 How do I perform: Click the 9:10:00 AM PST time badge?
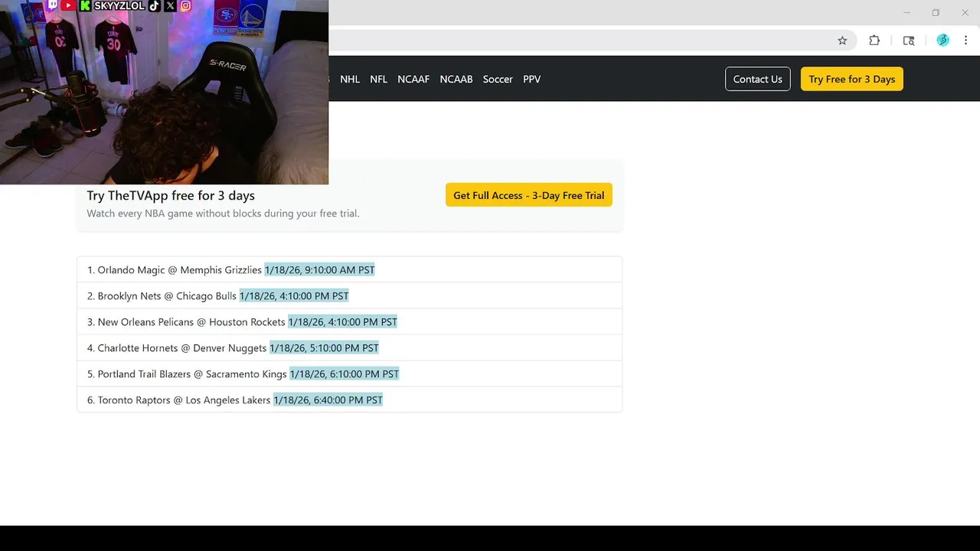(x=319, y=269)
